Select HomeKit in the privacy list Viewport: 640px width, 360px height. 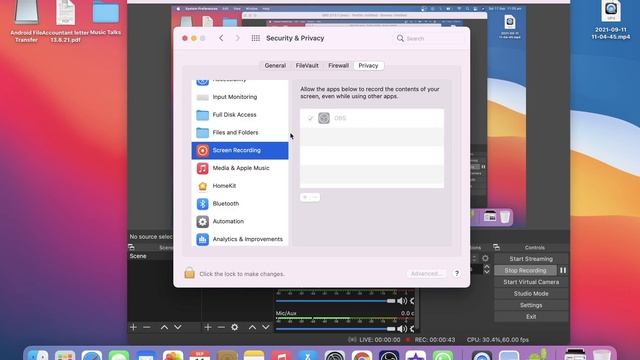(x=240, y=186)
